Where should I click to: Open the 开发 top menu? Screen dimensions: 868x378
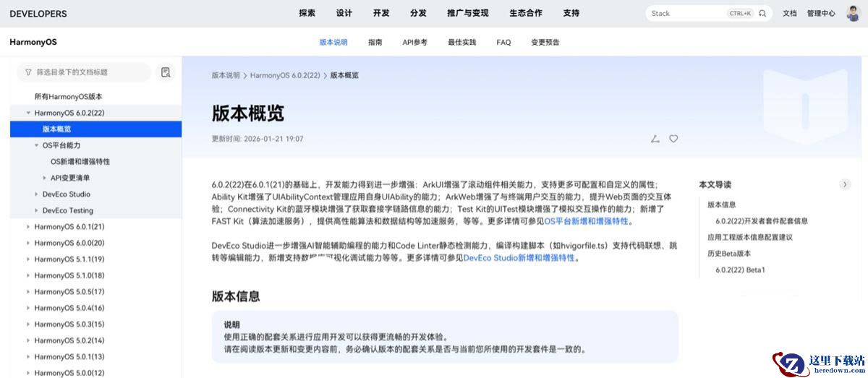coord(381,13)
